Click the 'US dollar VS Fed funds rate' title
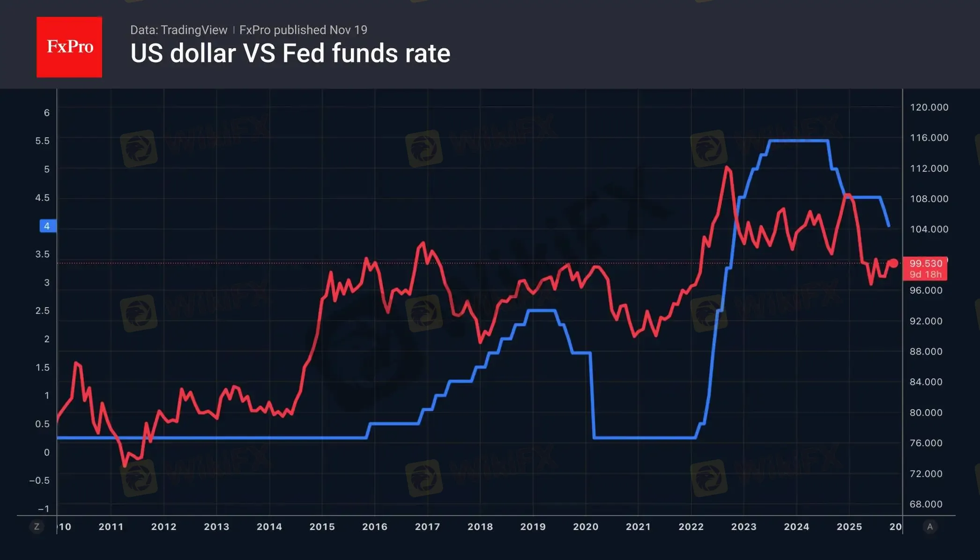Image resolution: width=980 pixels, height=560 pixels. 290,53
